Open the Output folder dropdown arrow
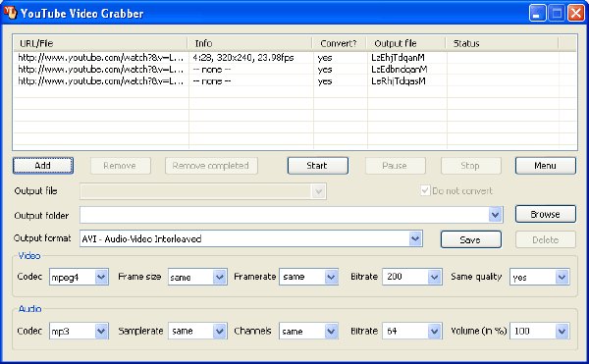 click(x=495, y=215)
